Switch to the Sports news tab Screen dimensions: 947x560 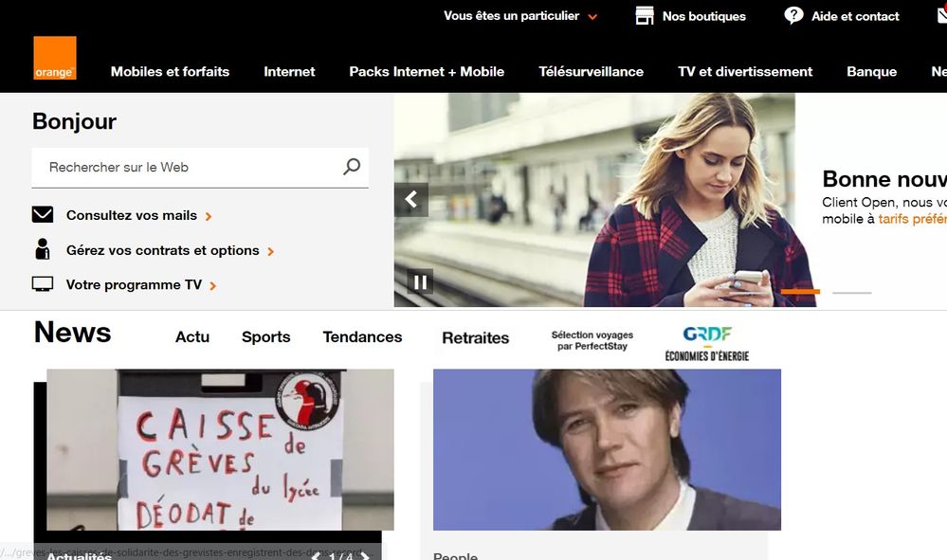[265, 336]
